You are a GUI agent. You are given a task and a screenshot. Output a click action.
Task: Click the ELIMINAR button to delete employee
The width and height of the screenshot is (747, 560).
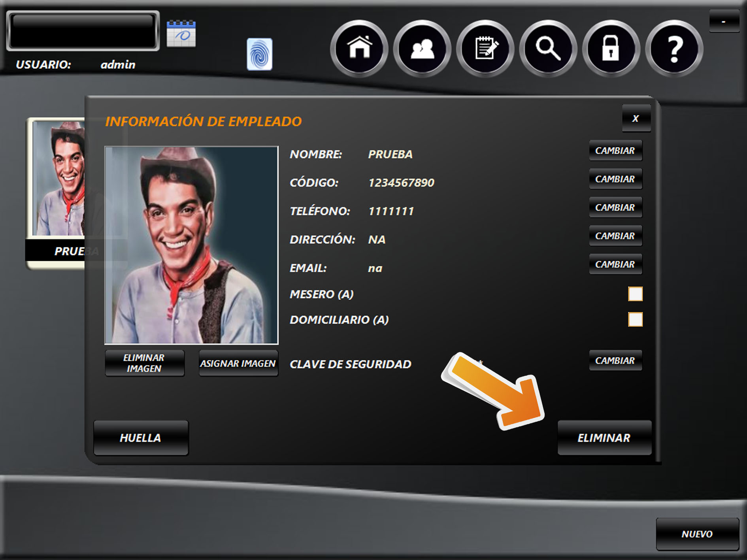coord(604,438)
